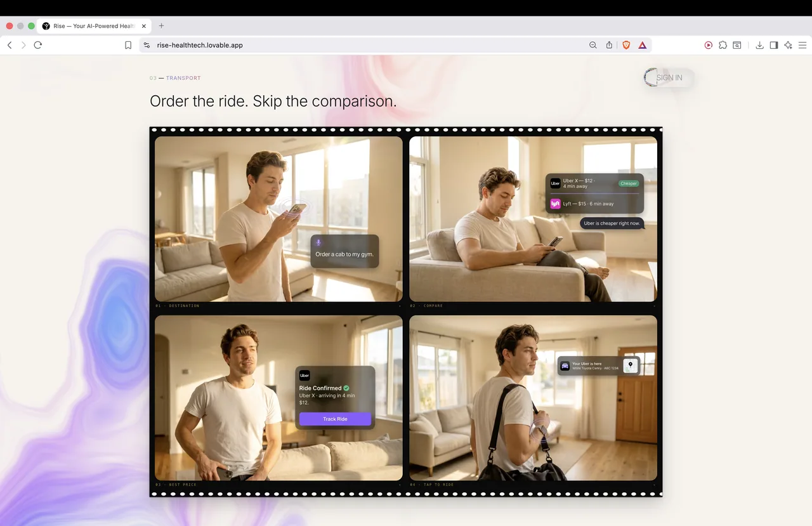Go back with the browser back arrow
812x526 pixels.
(10, 45)
